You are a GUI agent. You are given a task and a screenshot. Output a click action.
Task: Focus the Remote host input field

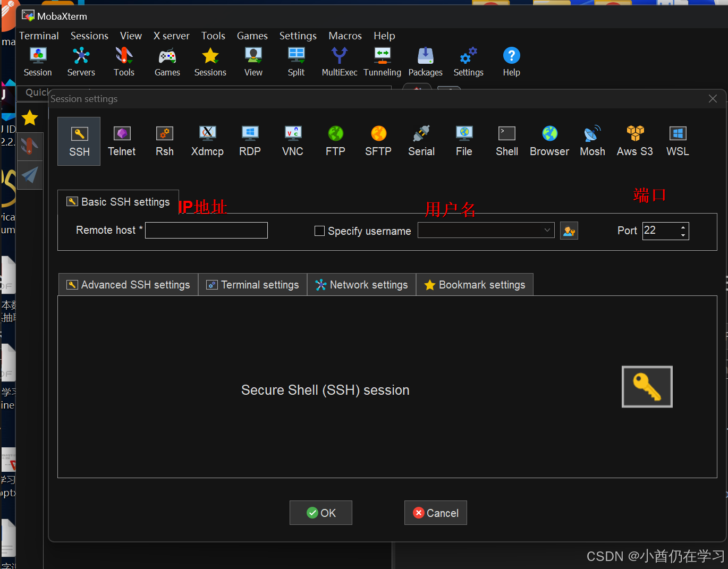tap(206, 231)
